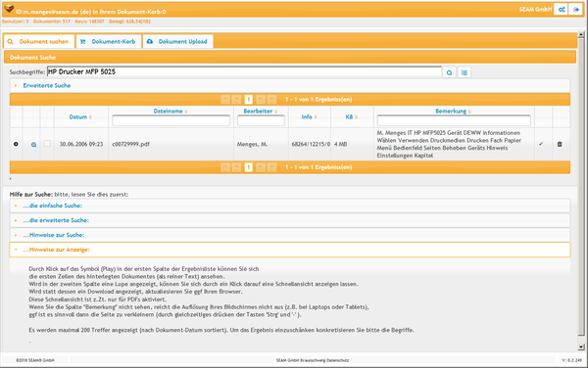588x368 pixels.
Task: Expand the '...Hinweise zur Suche:' help section
Action: (x=290, y=235)
